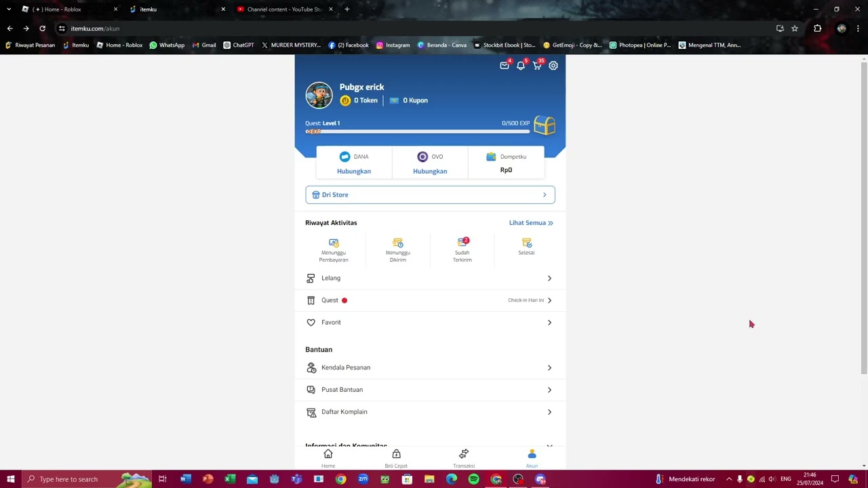Go to Home bottom tab
Viewport: 868px width, 488px height.
click(x=328, y=458)
